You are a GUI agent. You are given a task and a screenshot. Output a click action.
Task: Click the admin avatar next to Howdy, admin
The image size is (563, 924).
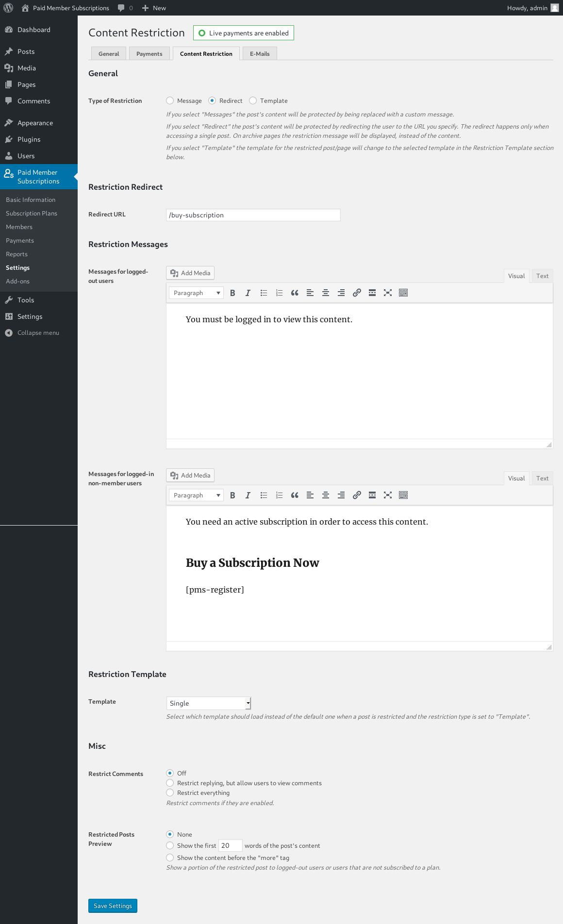[554, 8]
